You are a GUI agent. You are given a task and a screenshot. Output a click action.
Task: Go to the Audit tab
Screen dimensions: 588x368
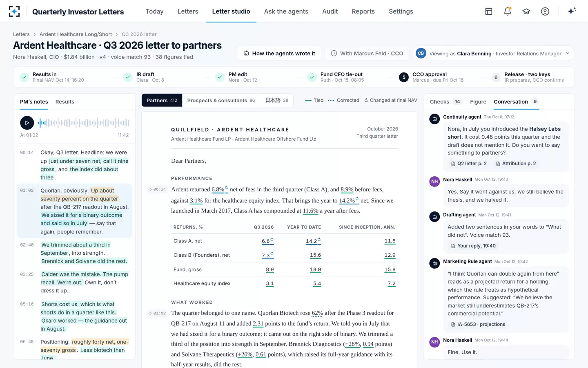tap(330, 11)
